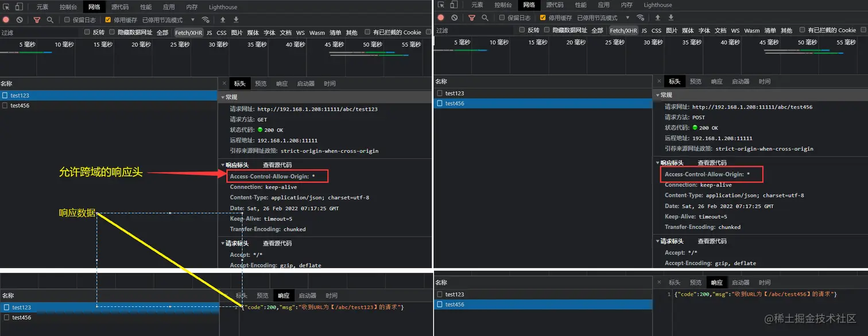The image size is (868, 336).
Task: Close the response details pane, lower-right screenshot
Action: click(659, 283)
